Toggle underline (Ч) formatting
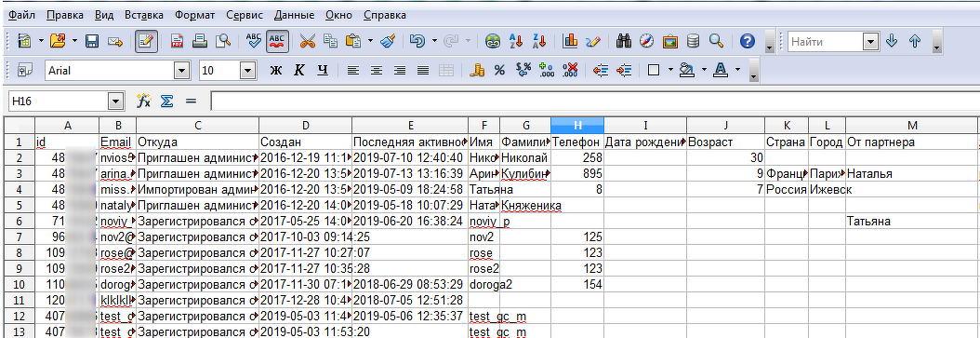980x338 pixels. (323, 70)
